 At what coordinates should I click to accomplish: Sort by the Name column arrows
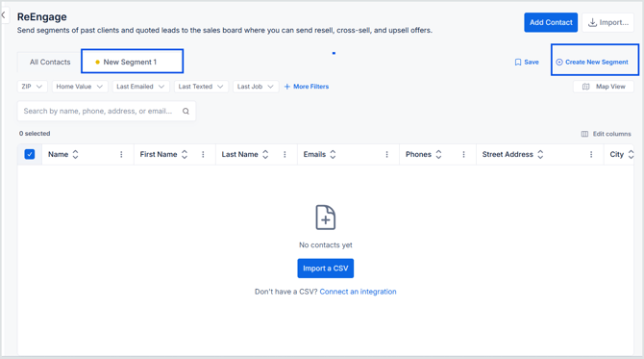click(x=75, y=154)
